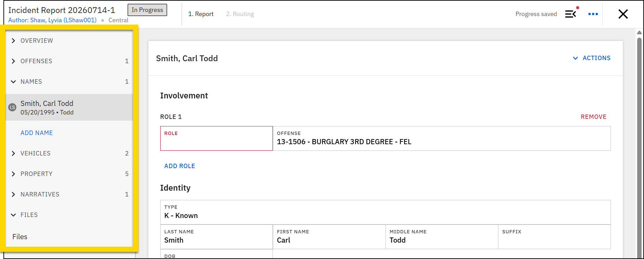Screen dimensions: 644x259
Task: Click the Central agency text
Action: tap(118, 20)
